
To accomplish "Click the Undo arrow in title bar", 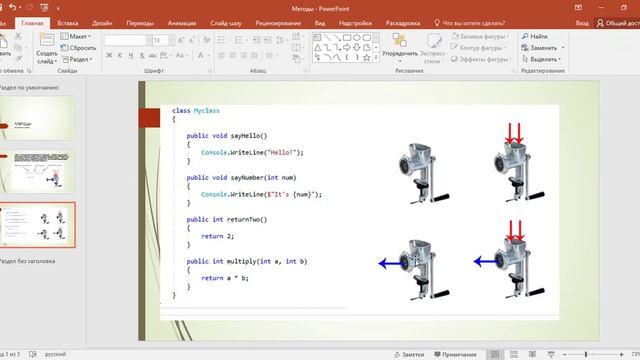I will click(13, 7).
